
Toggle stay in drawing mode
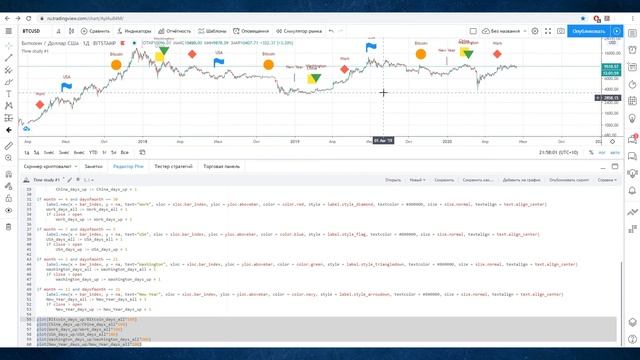click(9, 187)
